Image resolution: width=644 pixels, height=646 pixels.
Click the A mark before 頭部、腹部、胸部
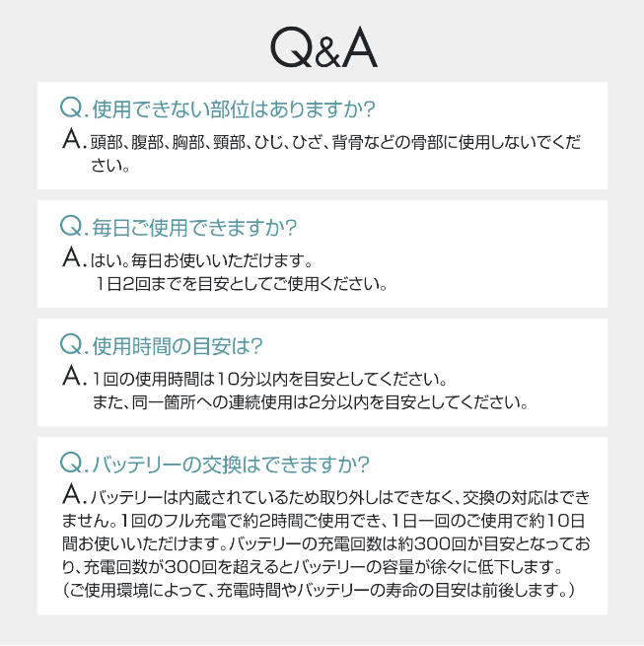point(71,140)
